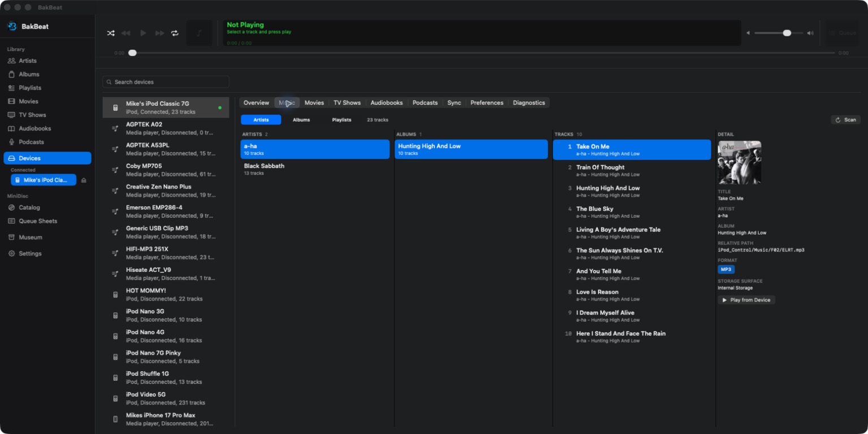868x434 pixels.
Task: Select the HOT MOMMY! iPod
Action: click(x=166, y=294)
